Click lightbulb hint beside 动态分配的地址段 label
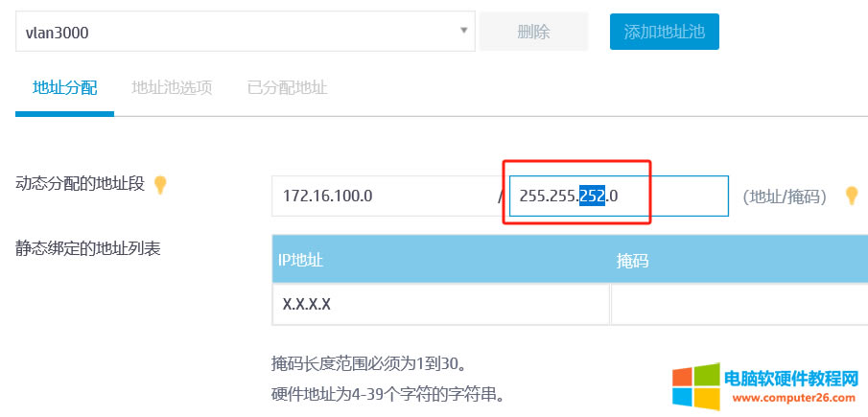The image size is (868, 417). 160,185
